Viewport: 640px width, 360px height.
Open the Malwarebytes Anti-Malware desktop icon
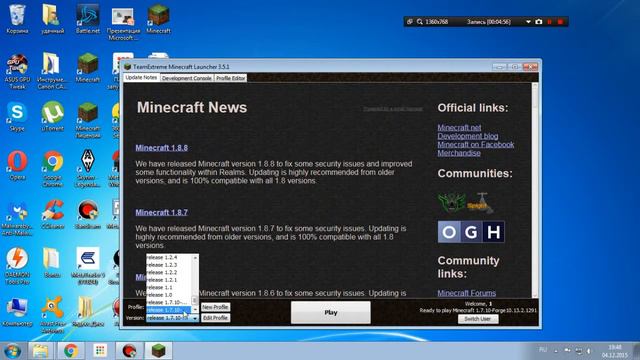coord(17,218)
